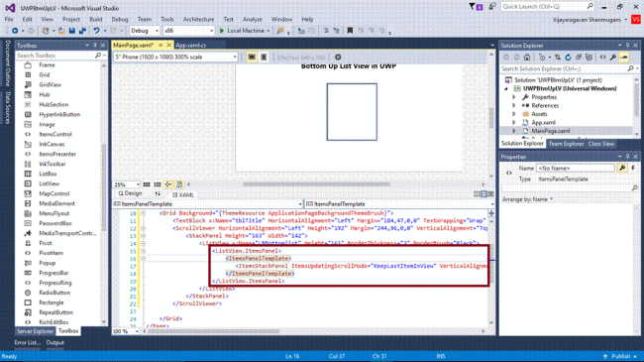The height and width of the screenshot is (362, 644).
Task: Expand the Properties node in Solution Explorer
Action: pos(514,97)
